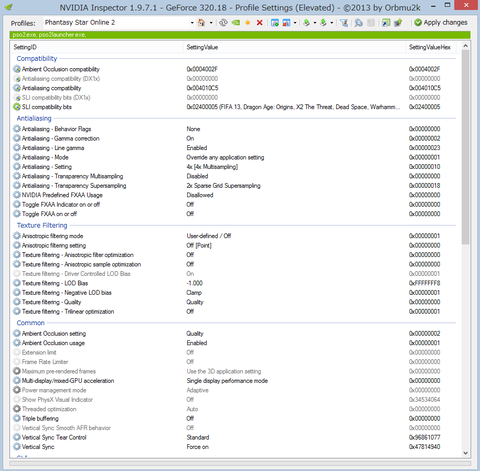Click hex value 0x96861077 for Vertical Sync Tear Control
Image resolution: width=480 pixels, height=471 pixels.
coord(424,437)
